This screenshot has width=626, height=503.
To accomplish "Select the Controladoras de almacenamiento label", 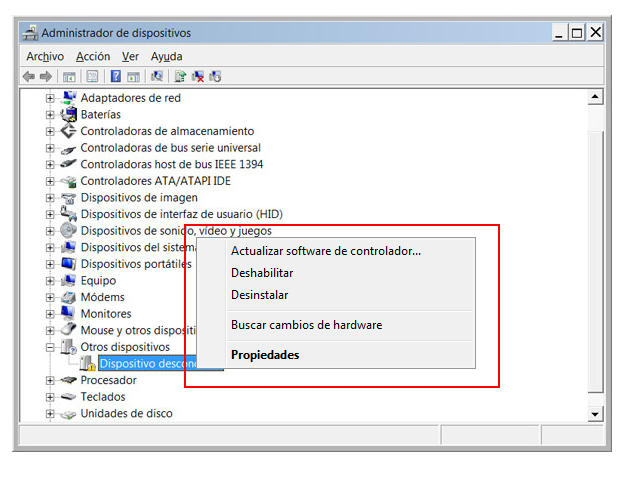I will pyautogui.click(x=167, y=131).
